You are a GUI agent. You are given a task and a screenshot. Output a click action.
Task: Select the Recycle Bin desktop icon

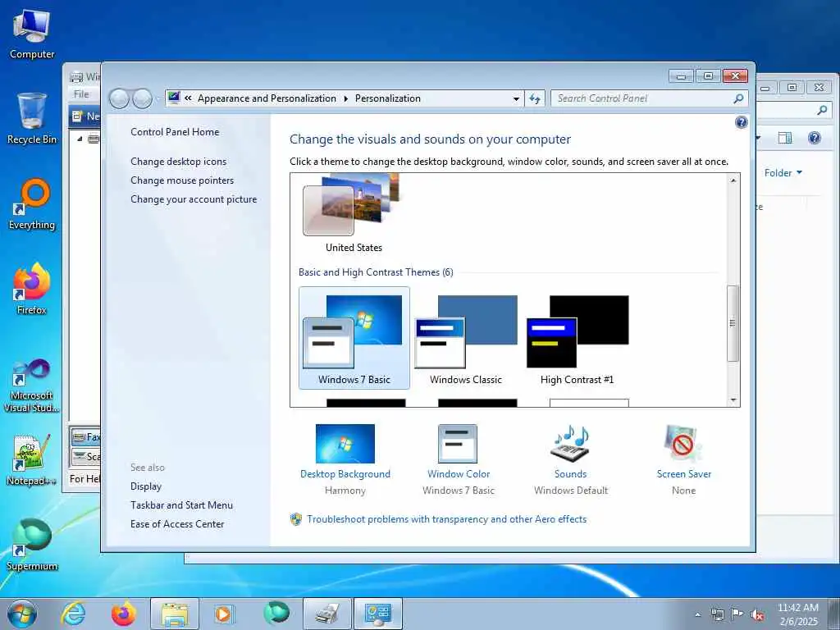(x=32, y=118)
